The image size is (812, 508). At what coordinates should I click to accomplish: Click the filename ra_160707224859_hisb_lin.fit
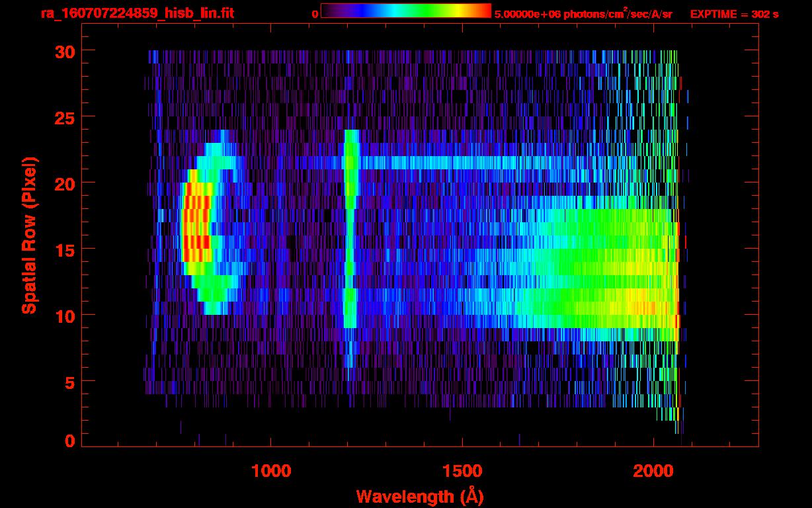[137, 13]
